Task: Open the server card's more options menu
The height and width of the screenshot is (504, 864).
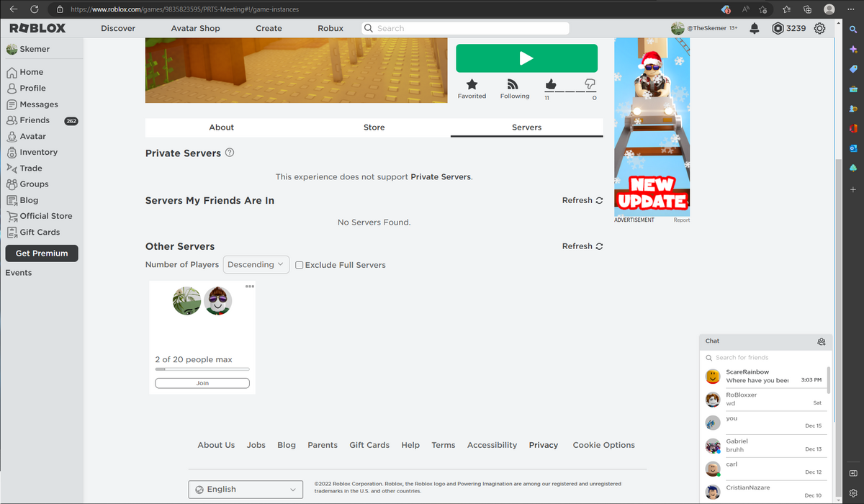Action: coord(251,287)
